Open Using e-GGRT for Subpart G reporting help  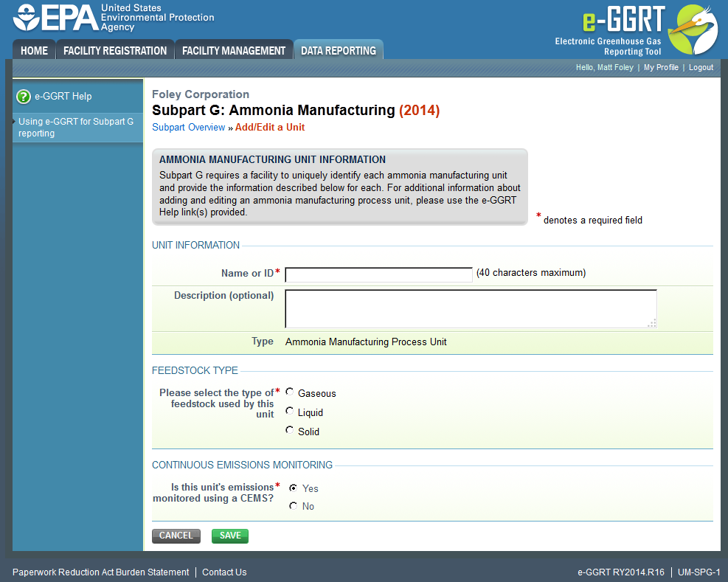76,128
